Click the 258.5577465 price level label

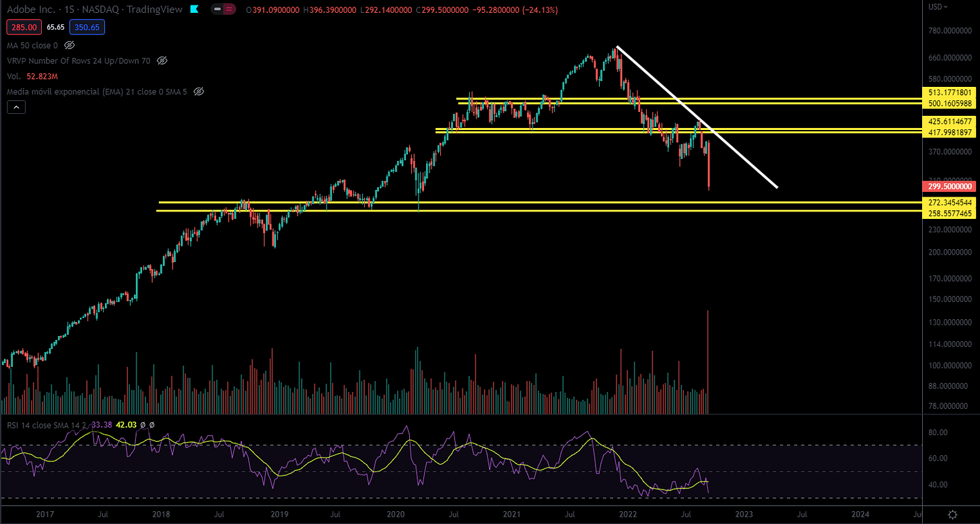pyautogui.click(x=950, y=213)
